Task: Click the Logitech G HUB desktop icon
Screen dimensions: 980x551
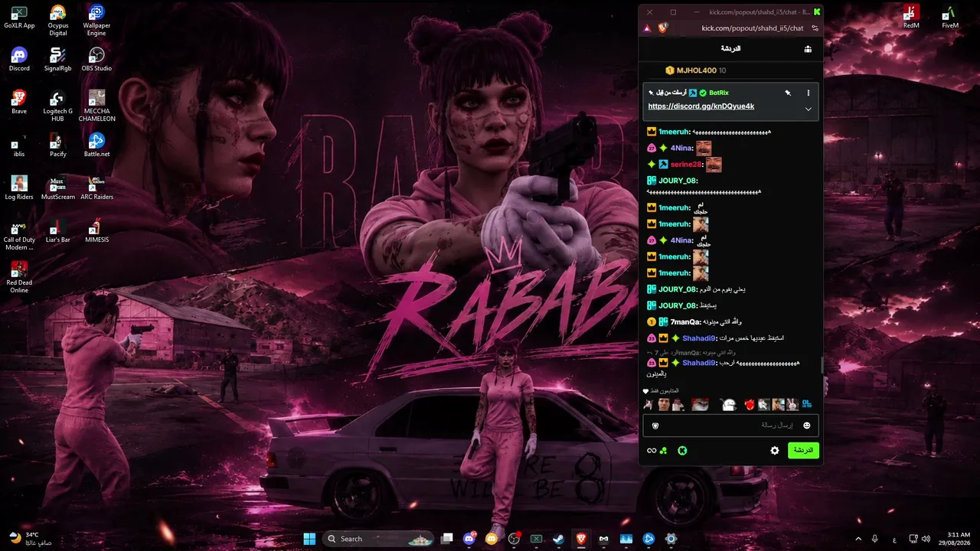Action: point(57,105)
